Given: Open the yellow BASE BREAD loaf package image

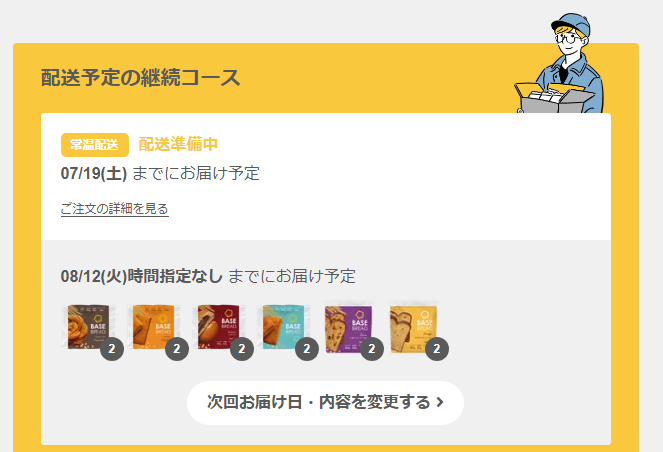Looking at the screenshot, I should (x=414, y=326).
